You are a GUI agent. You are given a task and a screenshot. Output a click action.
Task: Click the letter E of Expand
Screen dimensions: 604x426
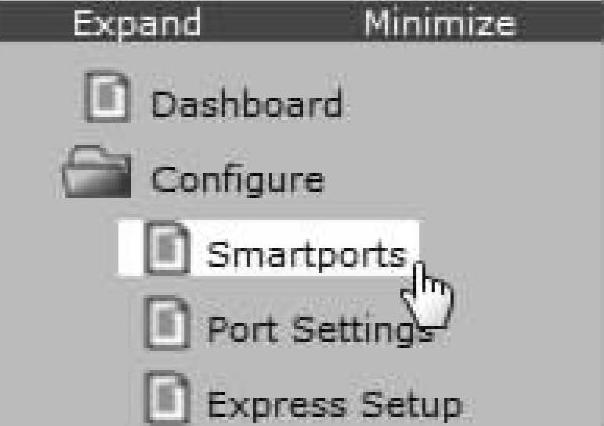click(84, 23)
